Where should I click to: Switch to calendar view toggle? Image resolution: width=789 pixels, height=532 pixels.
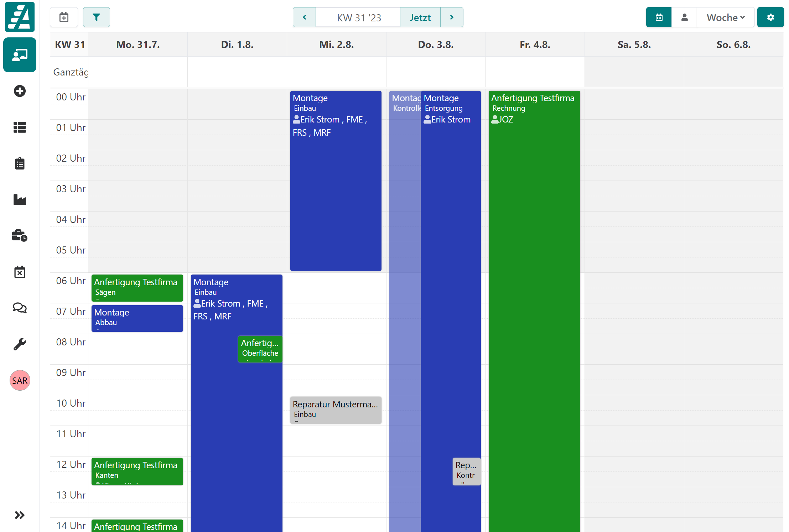click(659, 17)
